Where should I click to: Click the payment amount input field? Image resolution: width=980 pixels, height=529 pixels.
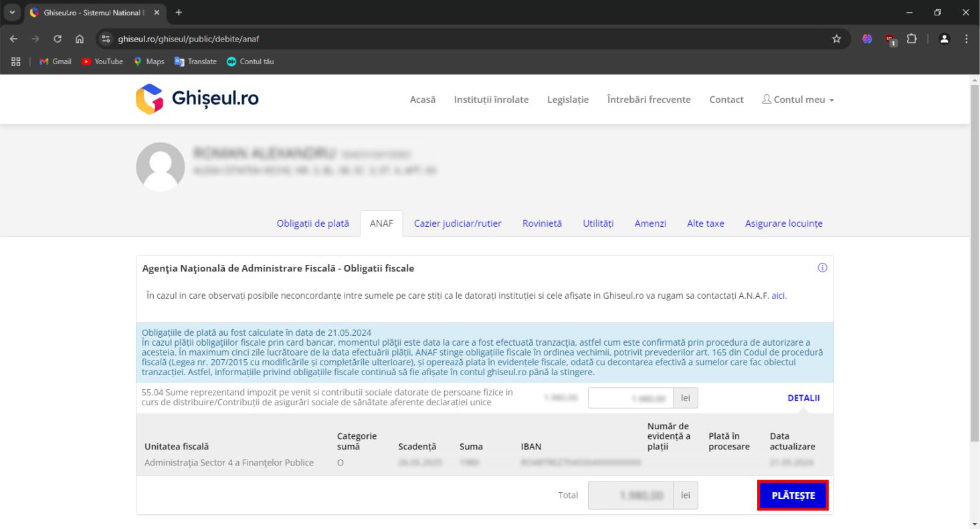[630, 398]
